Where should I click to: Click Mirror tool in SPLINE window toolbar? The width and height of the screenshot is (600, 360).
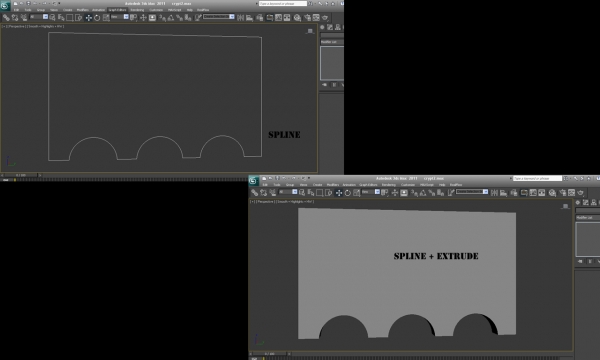tap(240, 17)
